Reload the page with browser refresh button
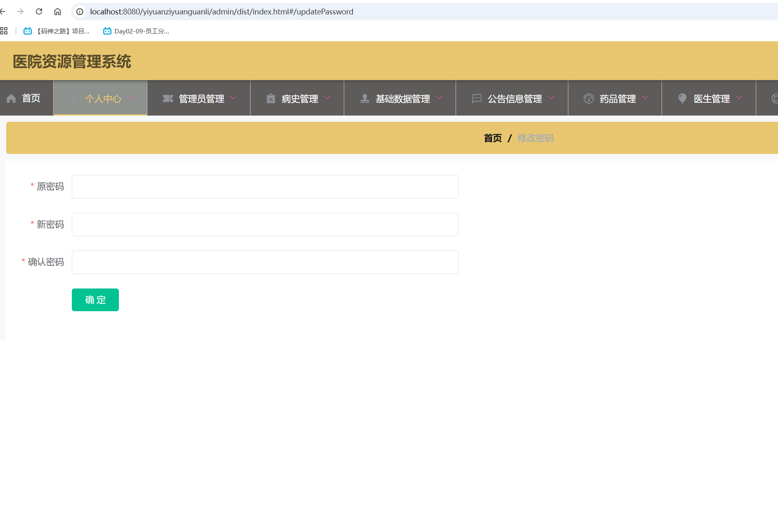The width and height of the screenshot is (778, 532). click(x=39, y=12)
